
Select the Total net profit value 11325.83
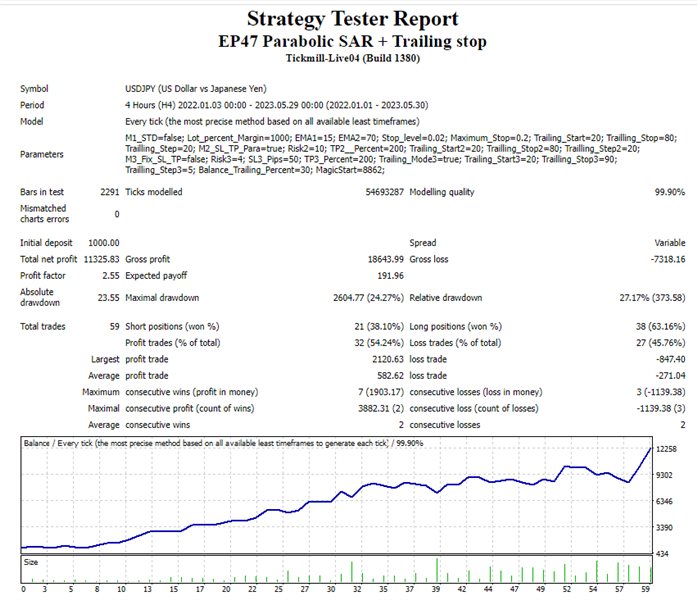[101, 259]
